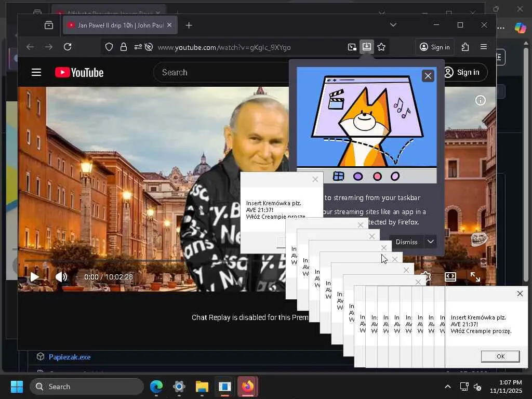Viewport: 532px width, 399px height.
Task: Close the topmost Insert Kremówka message box
Action: tap(315, 179)
